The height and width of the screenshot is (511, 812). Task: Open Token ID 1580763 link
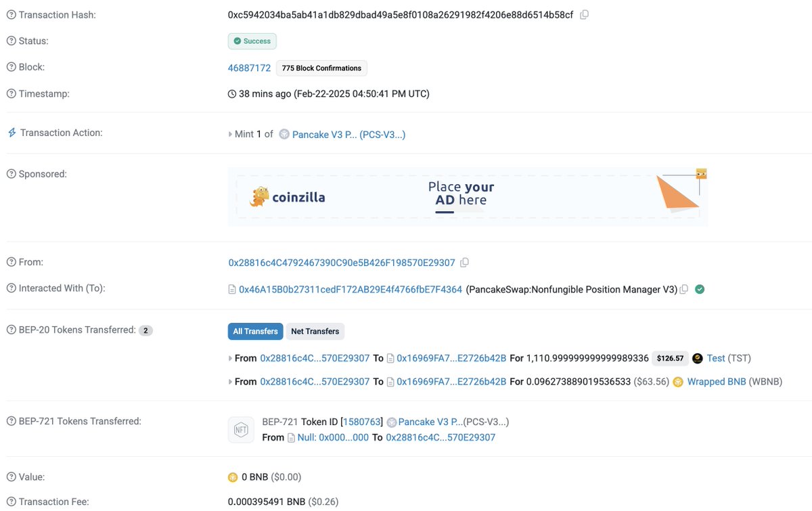tap(363, 422)
